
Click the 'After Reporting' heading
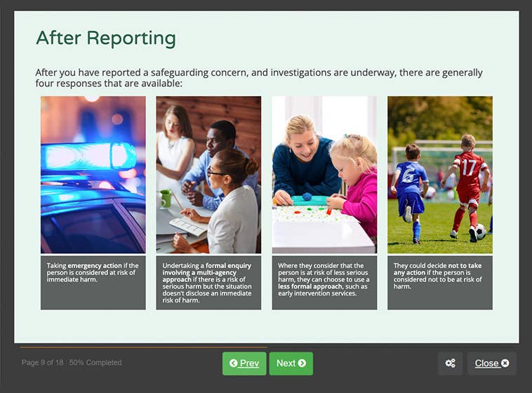[x=105, y=38]
